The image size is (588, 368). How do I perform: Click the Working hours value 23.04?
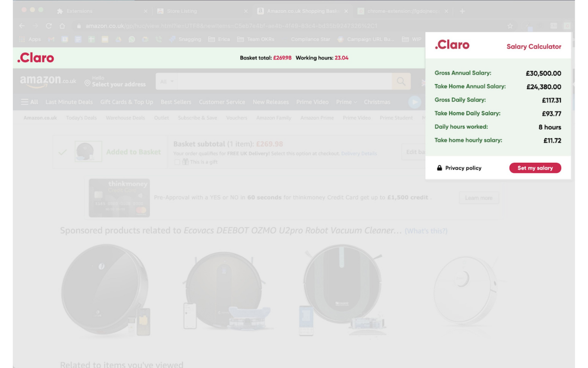[341, 58]
